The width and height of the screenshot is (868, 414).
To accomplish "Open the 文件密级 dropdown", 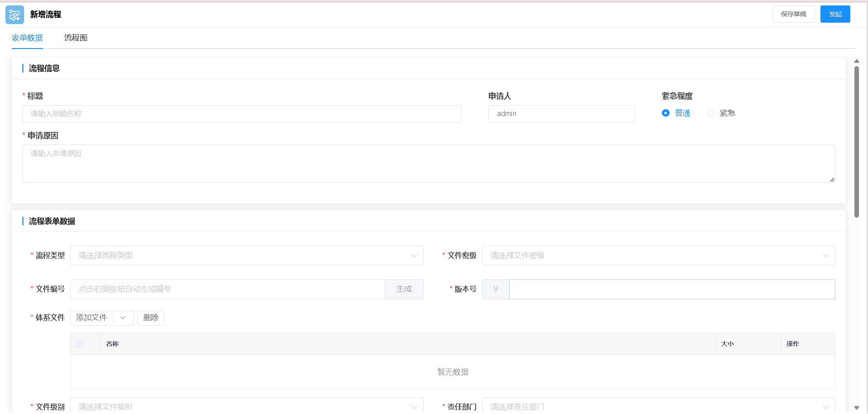I will tap(658, 255).
